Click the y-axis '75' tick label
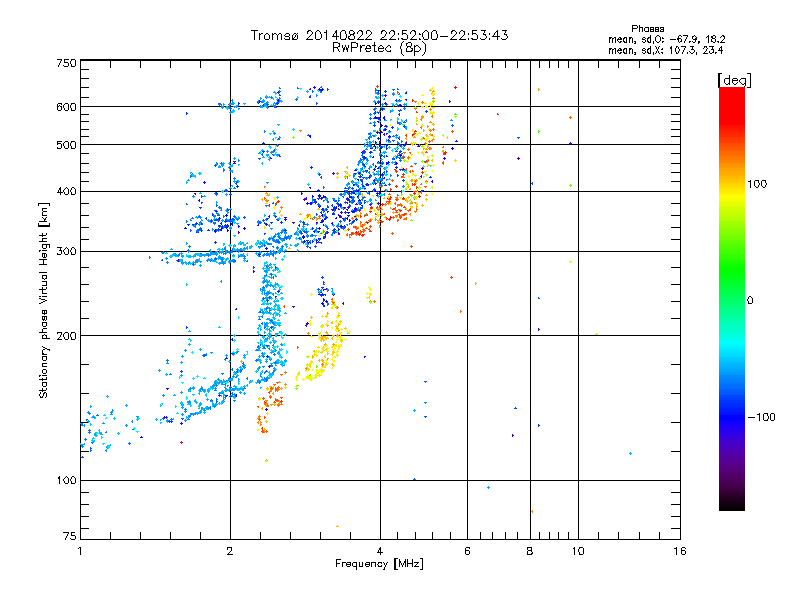This screenshot has width=800, height=600. point(70,536)
